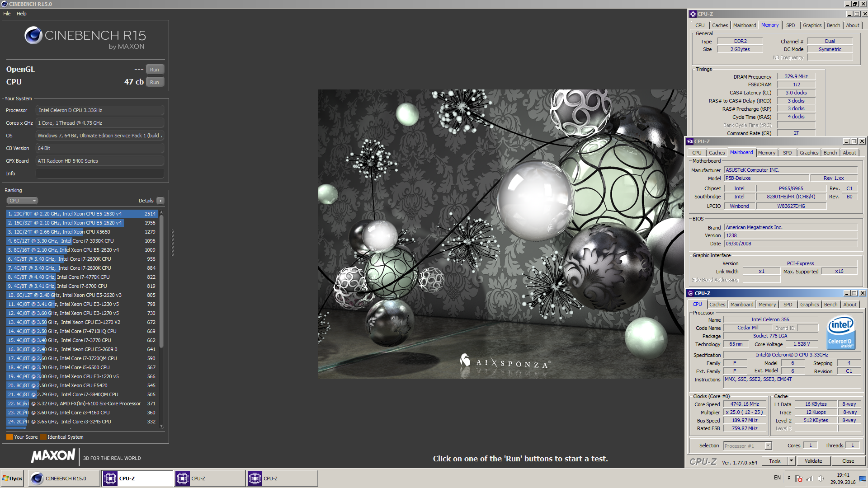
Task: Click the Multiplier value x 25.0
Action: tap(745, 413)
